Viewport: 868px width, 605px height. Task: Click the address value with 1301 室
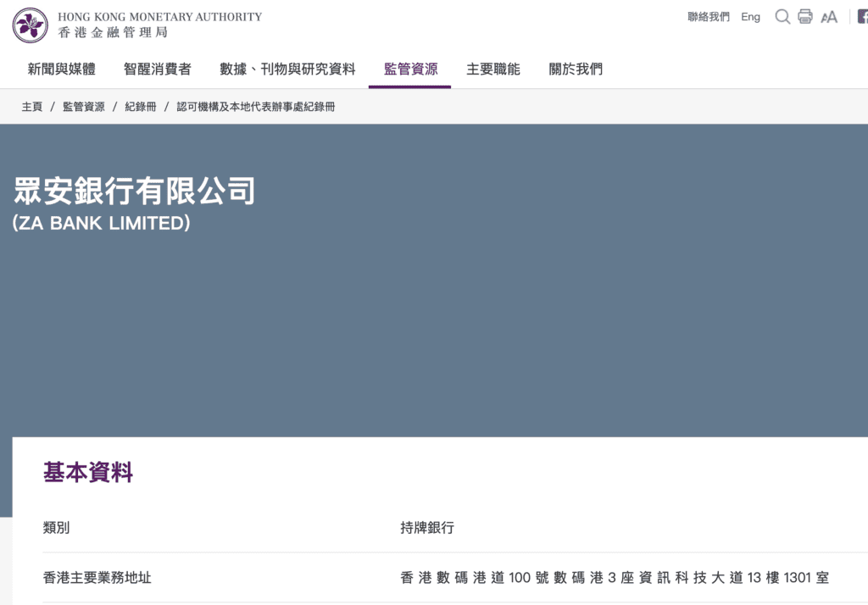pyautogui.click(x=615, y=578)
